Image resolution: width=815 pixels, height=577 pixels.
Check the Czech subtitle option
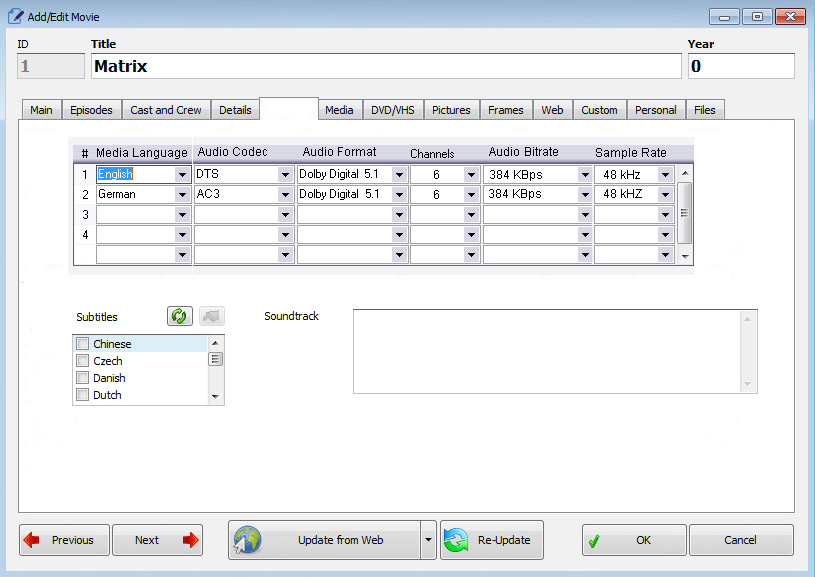[x=83, y=361]
